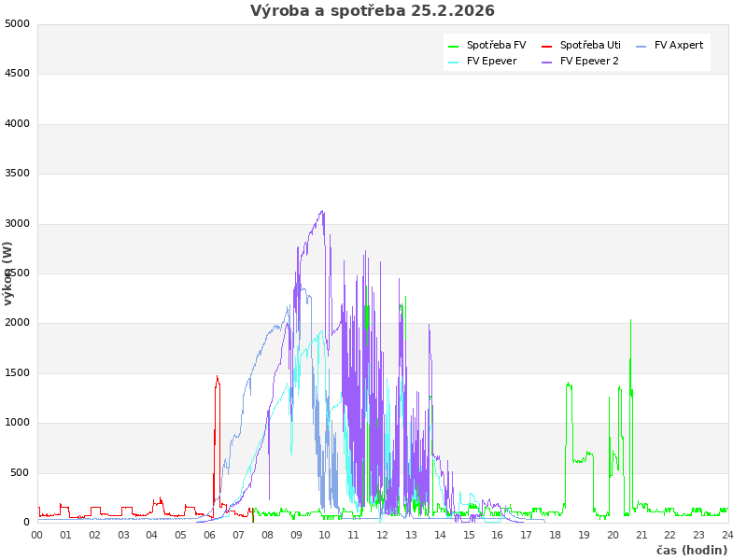
Task: Click the red Spotřeba Uti legend swatch
Action: (x=547, y=46)
